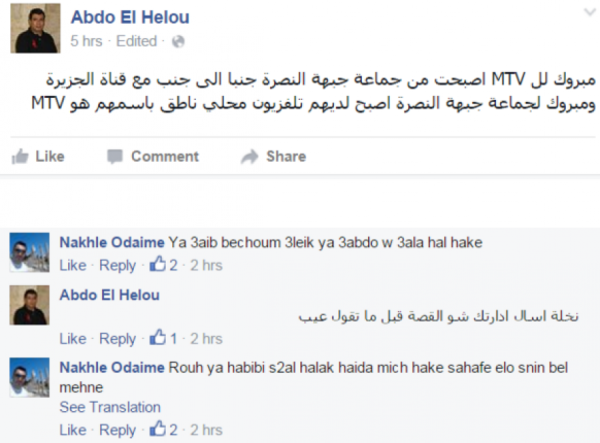Image resolution: width=600 pixels, height=443 pixels.
Task: Click the Comment speech bubble icon
Action: tap(115, 156)
